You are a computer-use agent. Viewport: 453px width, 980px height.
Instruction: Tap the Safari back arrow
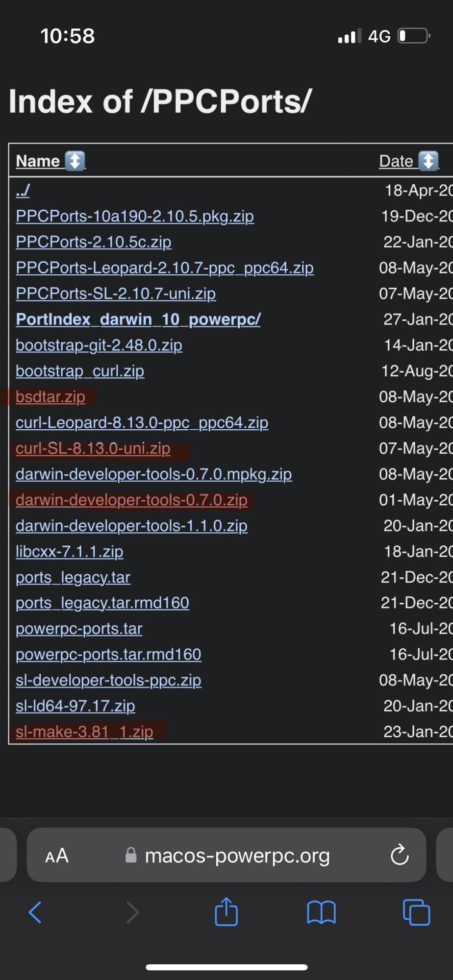click(x=35, y=912)
